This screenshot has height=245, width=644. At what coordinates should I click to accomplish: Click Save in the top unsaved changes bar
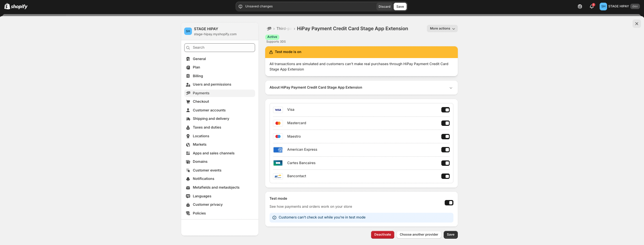(400, 6)
